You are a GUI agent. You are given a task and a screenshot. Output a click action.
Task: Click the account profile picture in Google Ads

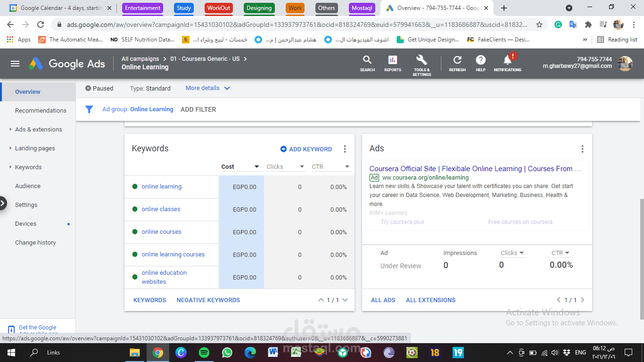click(626, 63)
